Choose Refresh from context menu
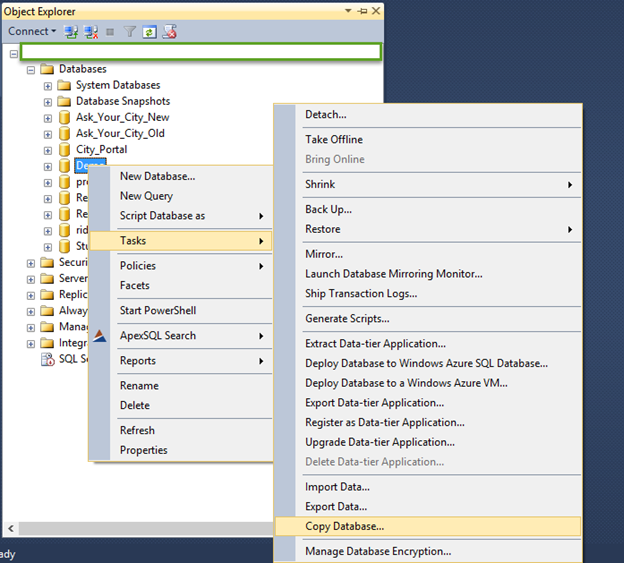The image size is (624, 563). coord(181,431)
